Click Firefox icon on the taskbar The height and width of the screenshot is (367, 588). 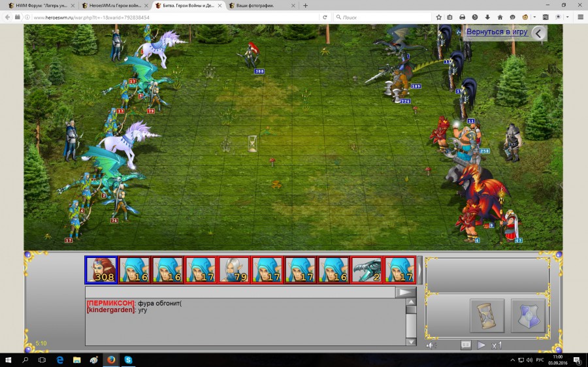(111, 360)
